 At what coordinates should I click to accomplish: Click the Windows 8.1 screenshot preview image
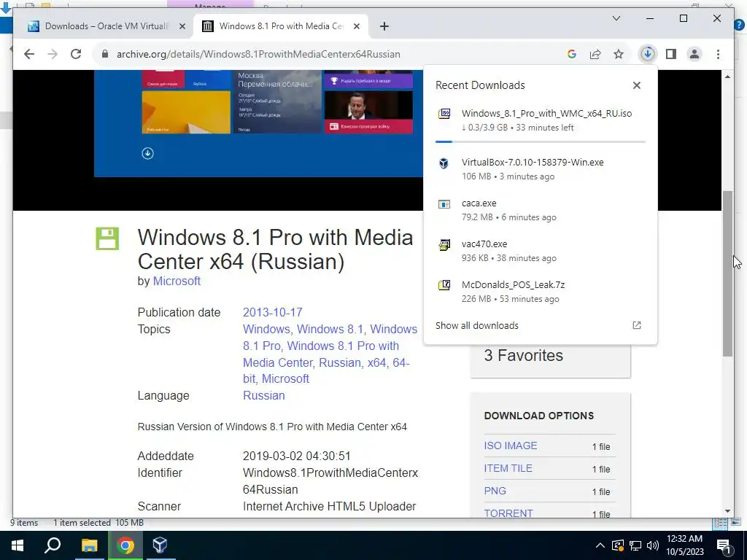[258, 123]
